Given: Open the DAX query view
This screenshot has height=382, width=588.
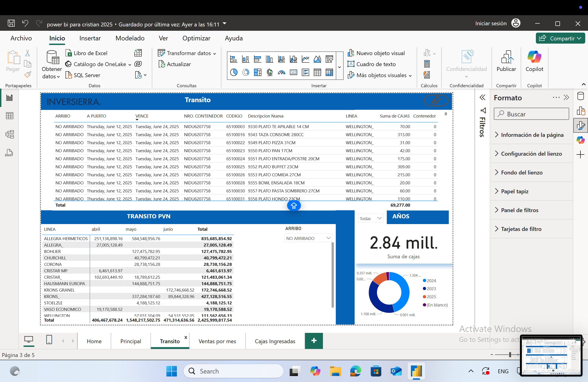Looking at the screenshot, I should [9, 153].
